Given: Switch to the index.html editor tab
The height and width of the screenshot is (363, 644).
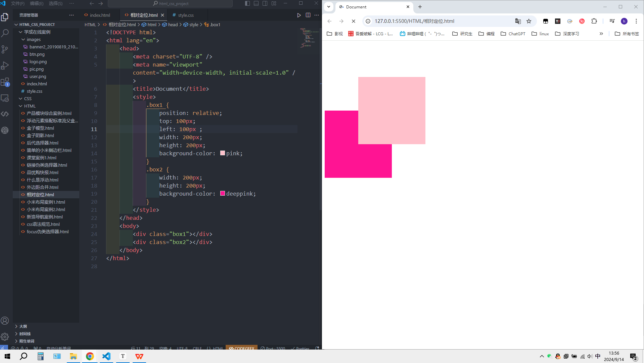Looking at the screenshot, I should 100,15.
